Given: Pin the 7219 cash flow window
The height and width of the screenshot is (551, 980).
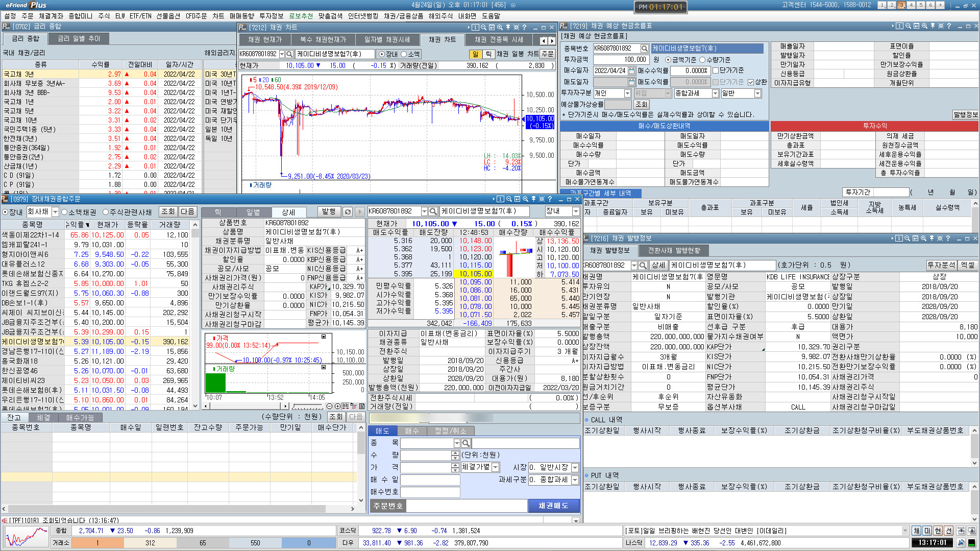Looking at the screenshot, I should point(933,26).
